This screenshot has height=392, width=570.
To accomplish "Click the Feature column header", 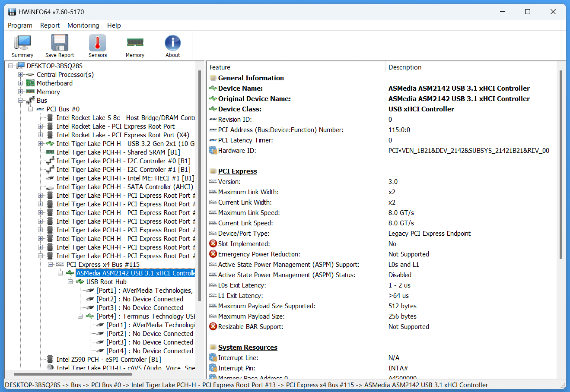I will coord(296,67).
